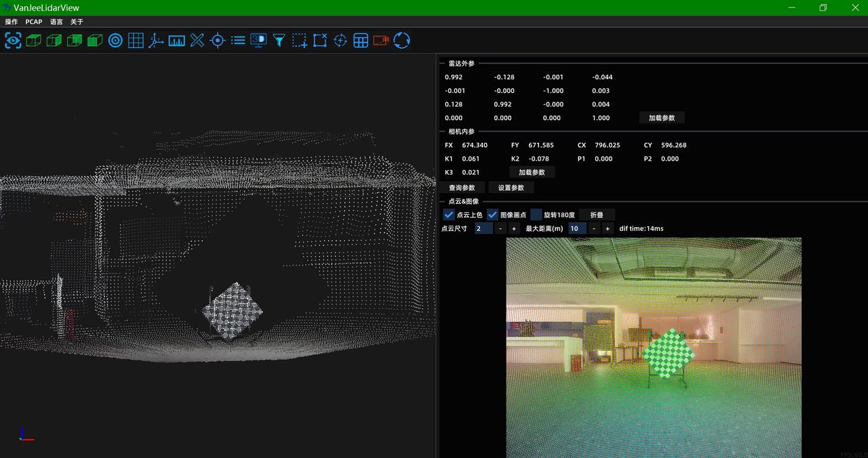868x458 pixels.
Task: Decrease 点云尺寸 with the minus button
Action: (500, 229)
